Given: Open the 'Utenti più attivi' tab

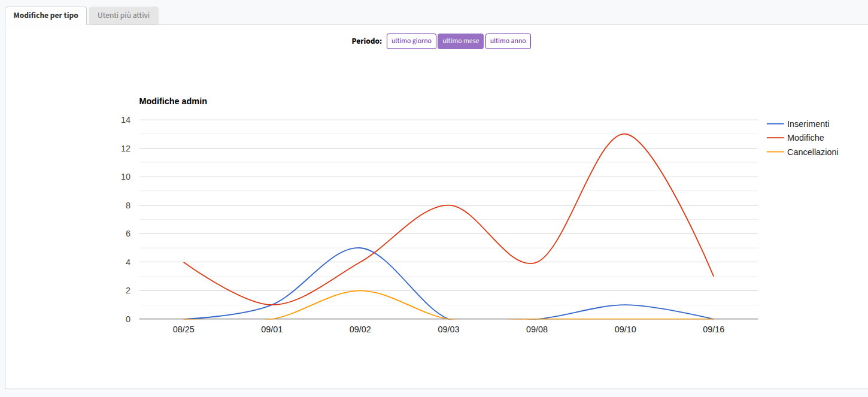Looking at the screenshot, I should (124, 16).
